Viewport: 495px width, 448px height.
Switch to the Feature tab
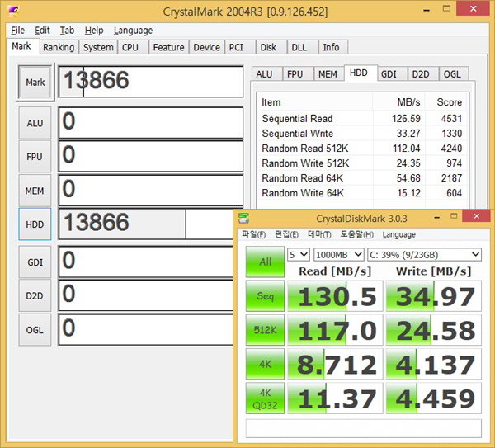pos(168,47)
